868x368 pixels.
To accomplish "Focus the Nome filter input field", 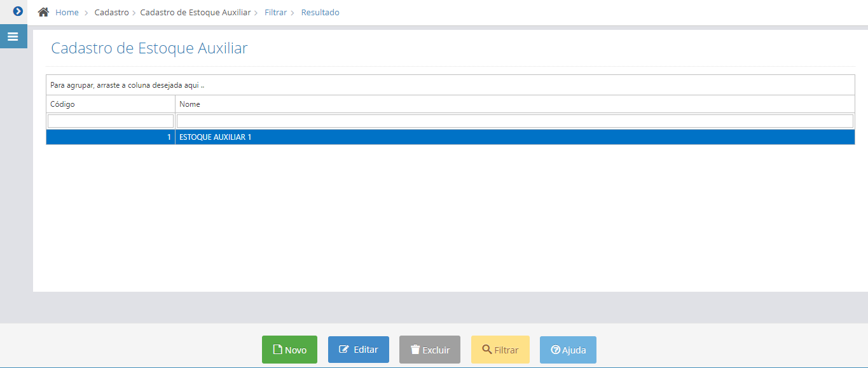I will point(515,121).
